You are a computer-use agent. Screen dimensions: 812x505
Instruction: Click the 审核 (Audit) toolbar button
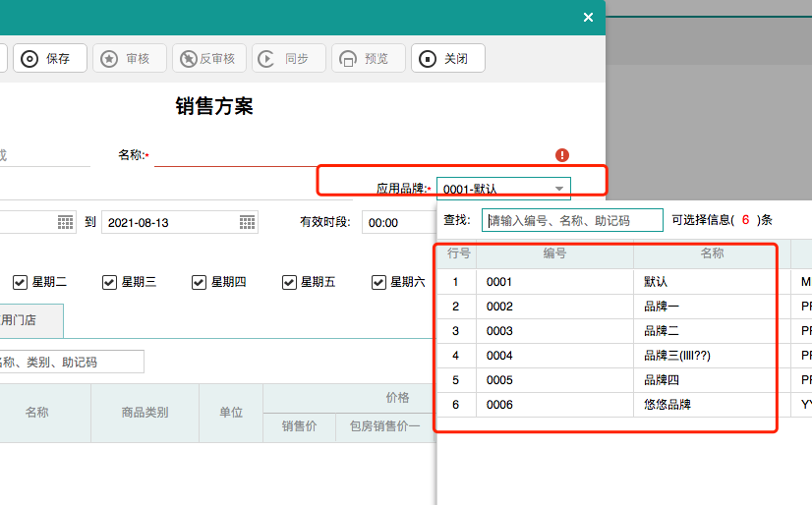click(129, 59)
